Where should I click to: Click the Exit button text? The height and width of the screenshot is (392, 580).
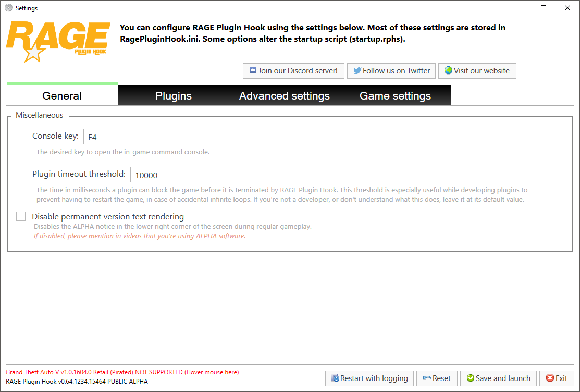click(x=562, y=378)
